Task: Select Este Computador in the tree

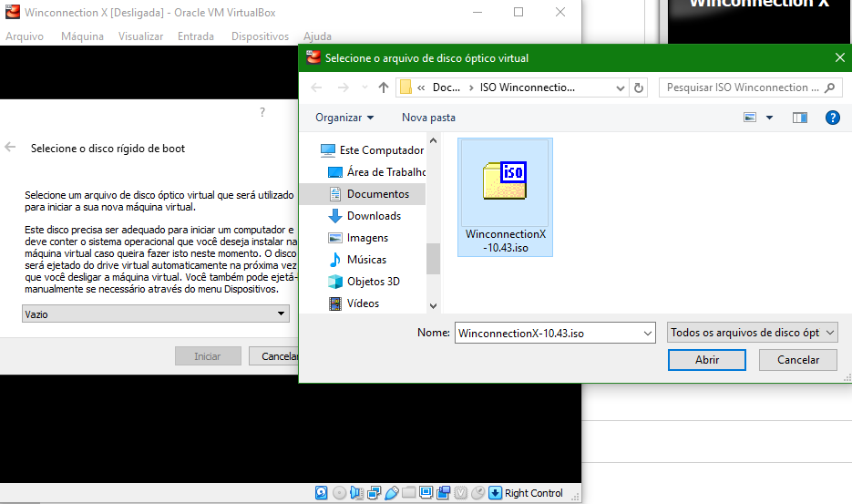Action: pyautogui.click(x=372, y=150)
